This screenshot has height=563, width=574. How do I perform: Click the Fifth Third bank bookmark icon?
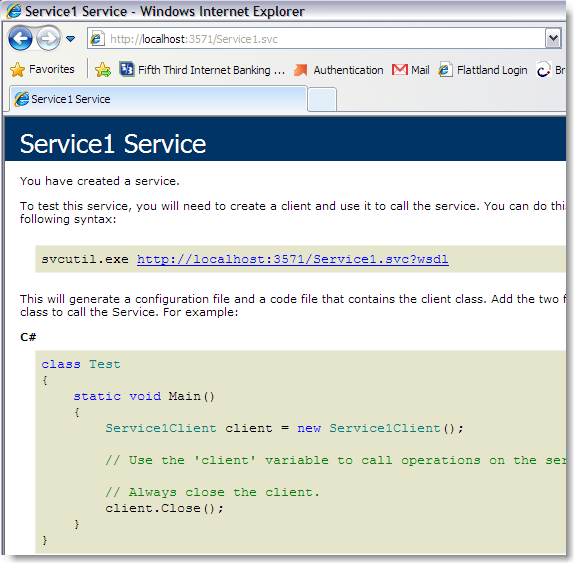(x=127, y=69)
